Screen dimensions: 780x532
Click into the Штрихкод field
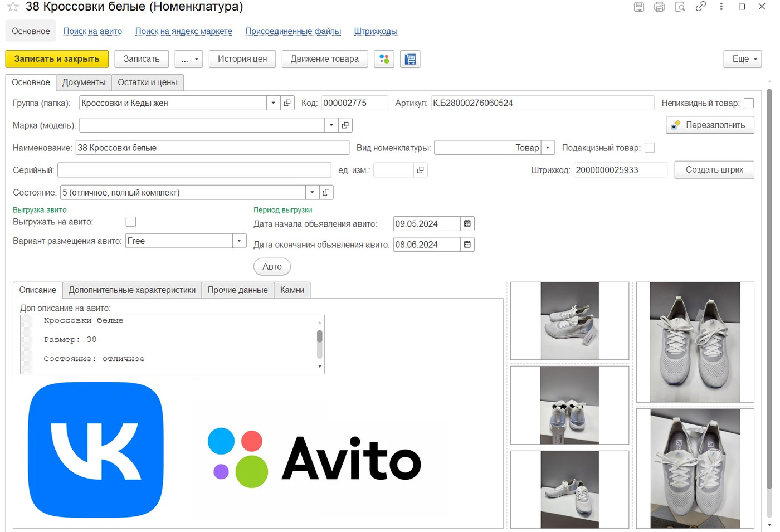click(x=621, y=170)
